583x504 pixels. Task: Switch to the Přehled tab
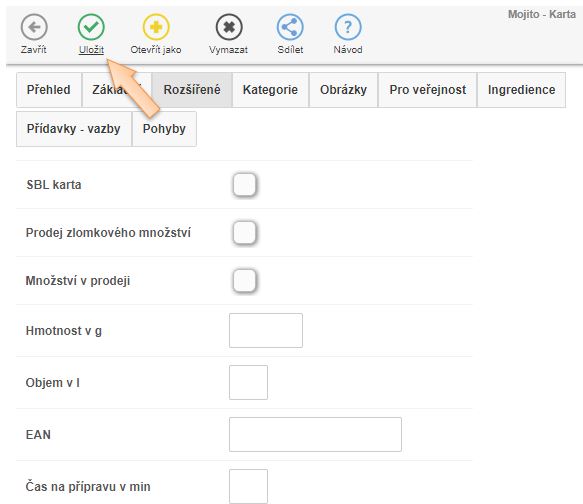(49, 90)
